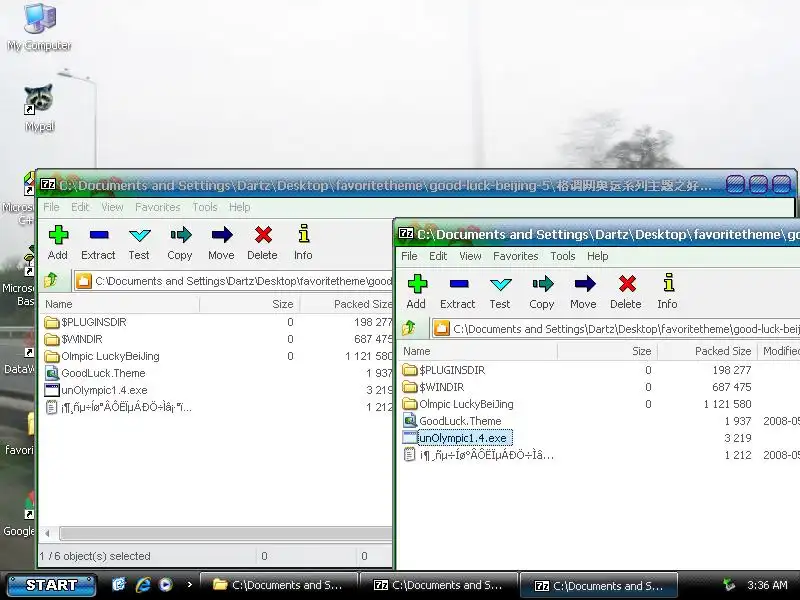Screen dimensions: 800x600
Task: Select unOlympic1.4.exe in front window
Action: coord(458,438)
